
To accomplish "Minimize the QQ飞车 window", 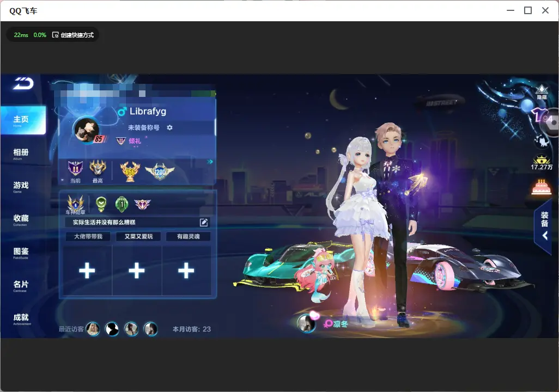I will click(511, 11).
